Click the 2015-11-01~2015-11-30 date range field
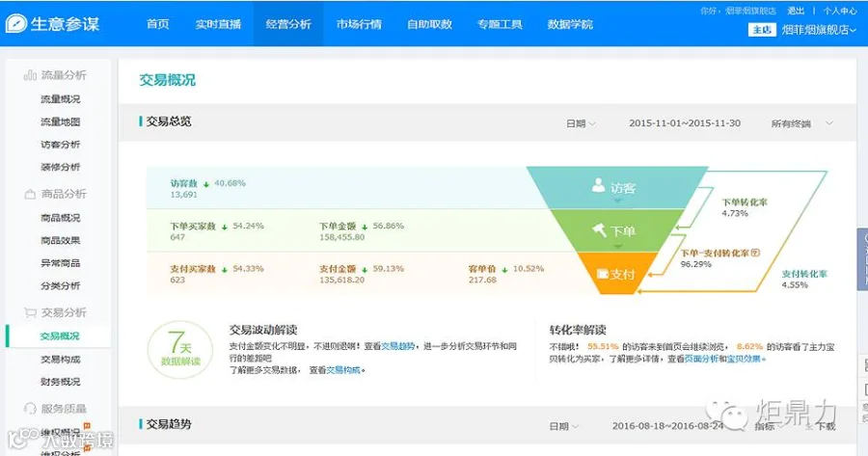Viewport: 868px width, 456px height. point(684,123)
